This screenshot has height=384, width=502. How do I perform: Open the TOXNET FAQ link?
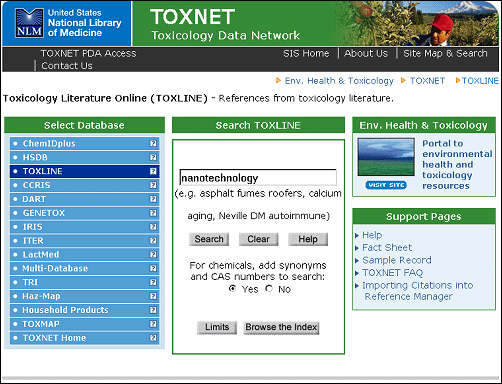[392, 273]
